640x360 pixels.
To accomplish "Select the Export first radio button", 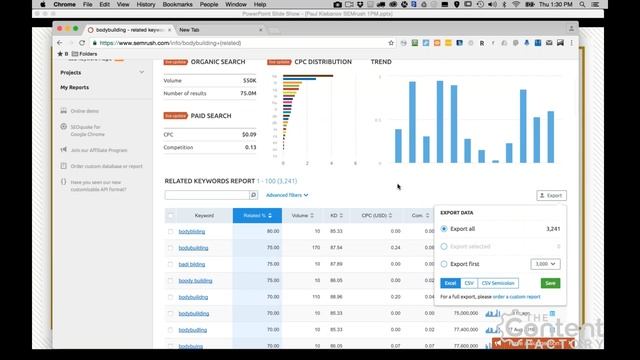I will 444,264.
